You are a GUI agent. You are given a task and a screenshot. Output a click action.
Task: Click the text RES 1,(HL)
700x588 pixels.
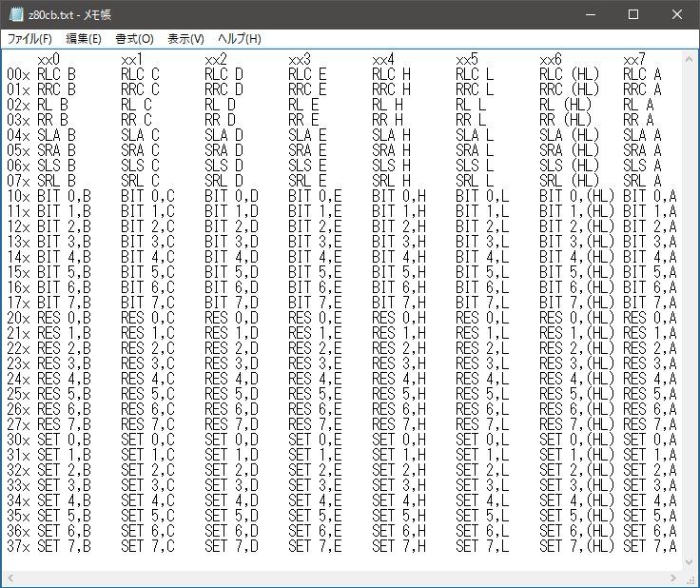point(576,333)
